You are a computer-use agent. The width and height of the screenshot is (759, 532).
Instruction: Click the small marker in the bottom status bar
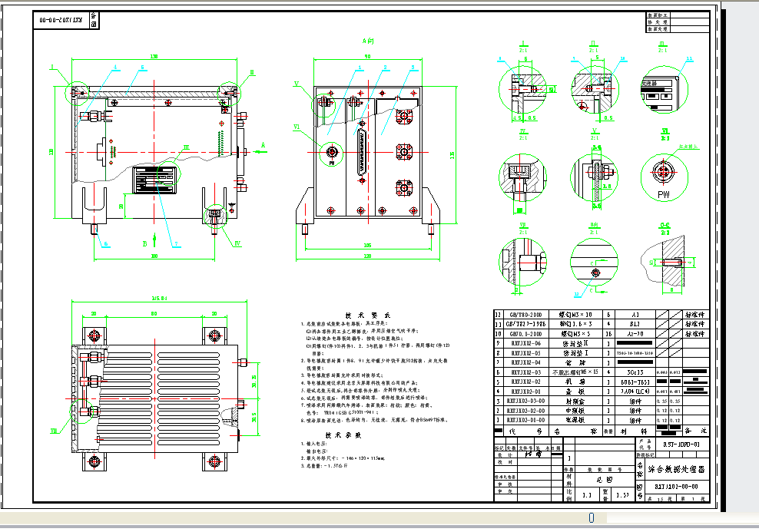[x=591, y=517]
